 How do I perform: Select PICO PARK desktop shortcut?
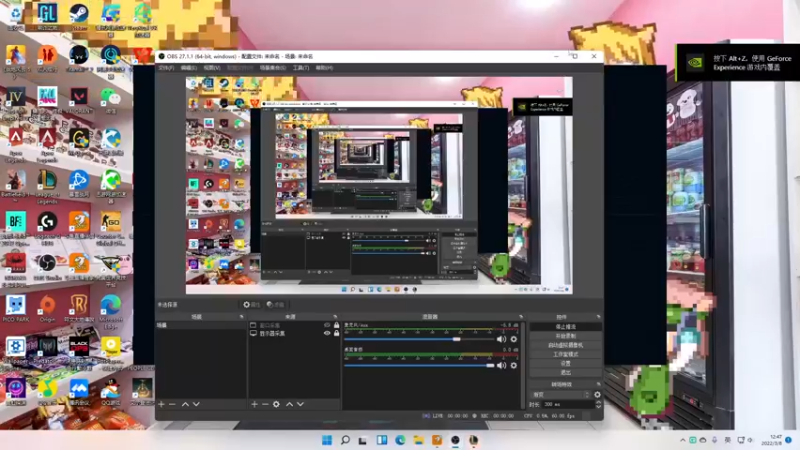[15, 308]
